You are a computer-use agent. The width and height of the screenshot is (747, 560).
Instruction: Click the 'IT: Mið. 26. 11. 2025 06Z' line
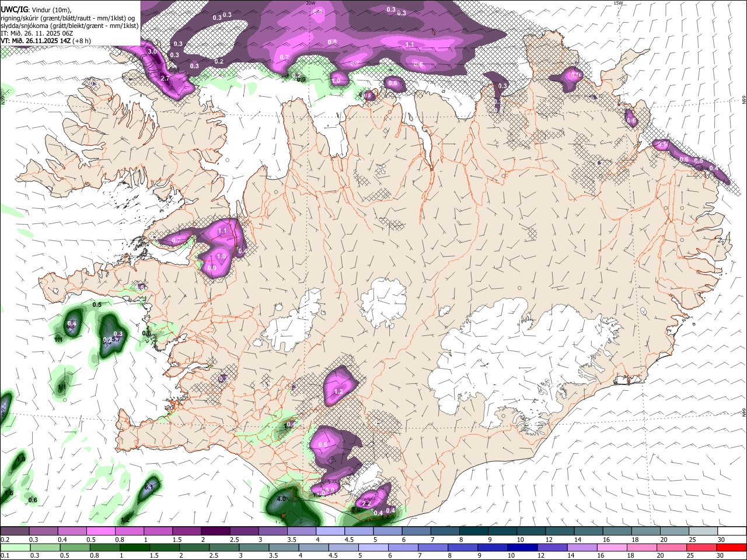pos(36,33)
